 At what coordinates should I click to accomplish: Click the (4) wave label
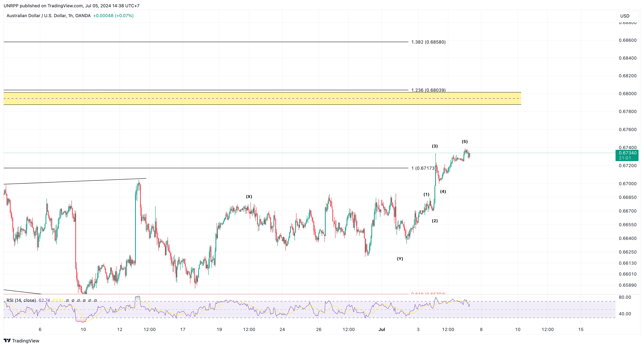(443, 192)
